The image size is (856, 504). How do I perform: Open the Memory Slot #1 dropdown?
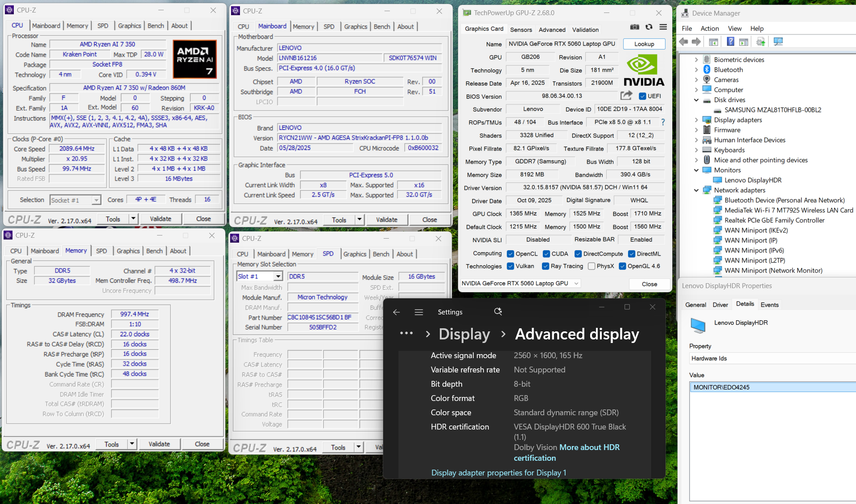(278, 277)
